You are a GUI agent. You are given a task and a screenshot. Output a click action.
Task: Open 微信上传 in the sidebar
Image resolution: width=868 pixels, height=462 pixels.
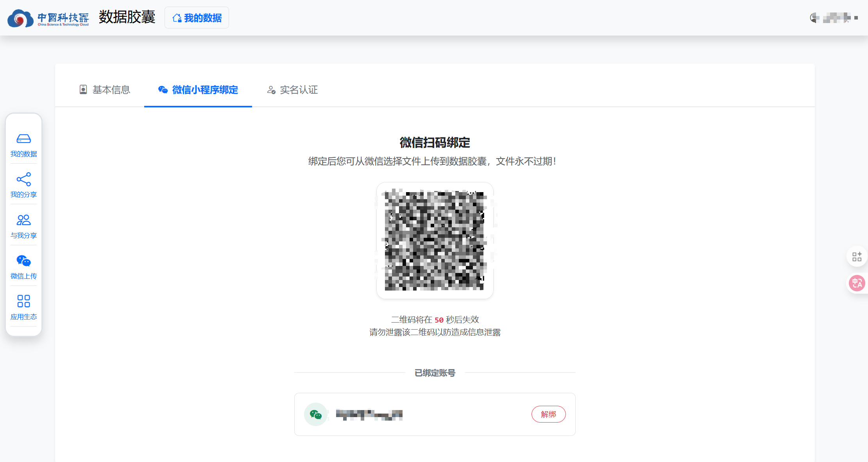point(23,268)
